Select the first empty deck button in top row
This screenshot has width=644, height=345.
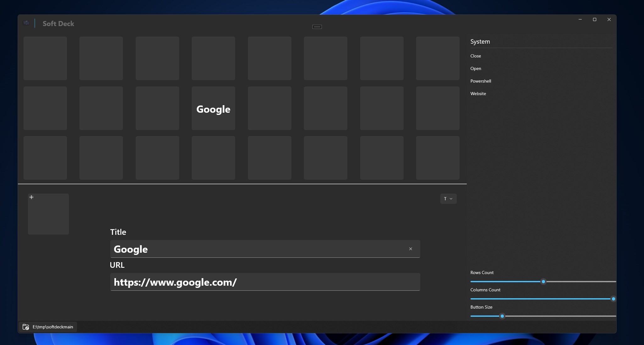(45, 58)
